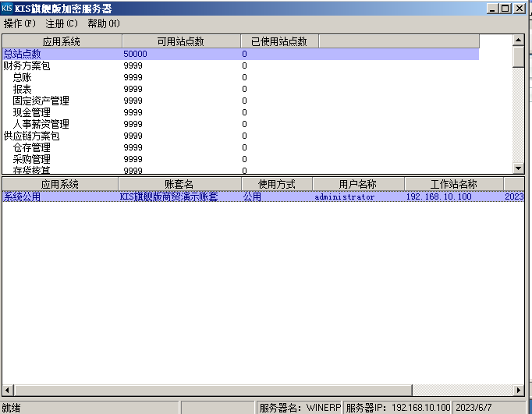Select the 系统公用 session row

tap(264, 196)
